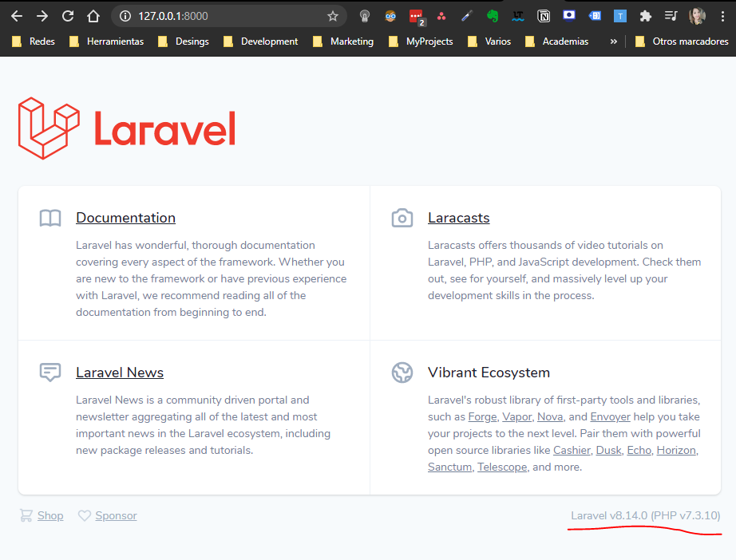Open the MyProjects bookmarks folder
The height and width of the screenshot is (560, 736).
(421, 41)
